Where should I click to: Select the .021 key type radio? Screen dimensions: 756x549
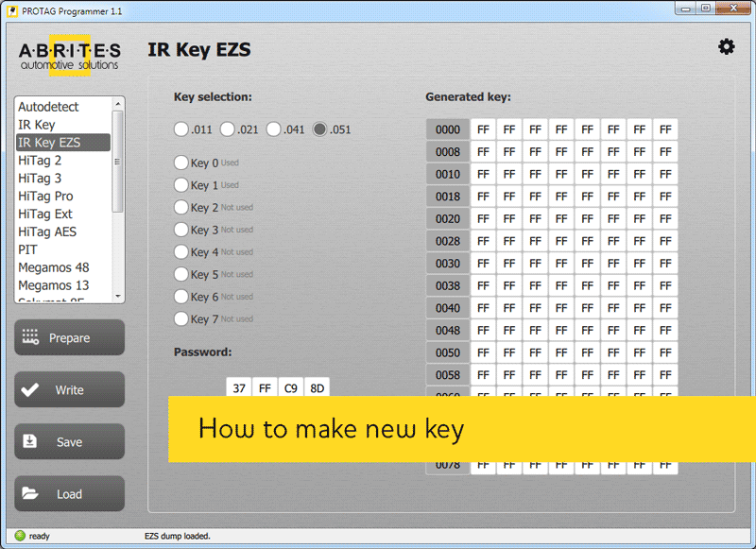click(227, 129)
